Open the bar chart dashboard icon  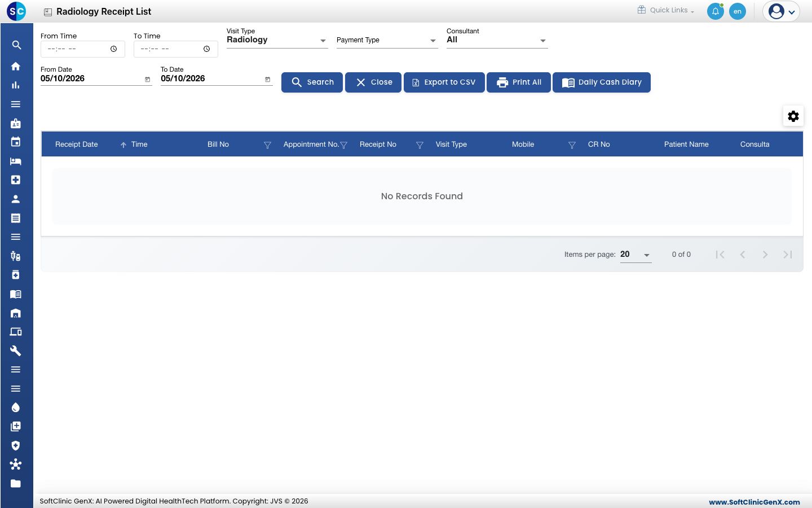click(16, 85)
